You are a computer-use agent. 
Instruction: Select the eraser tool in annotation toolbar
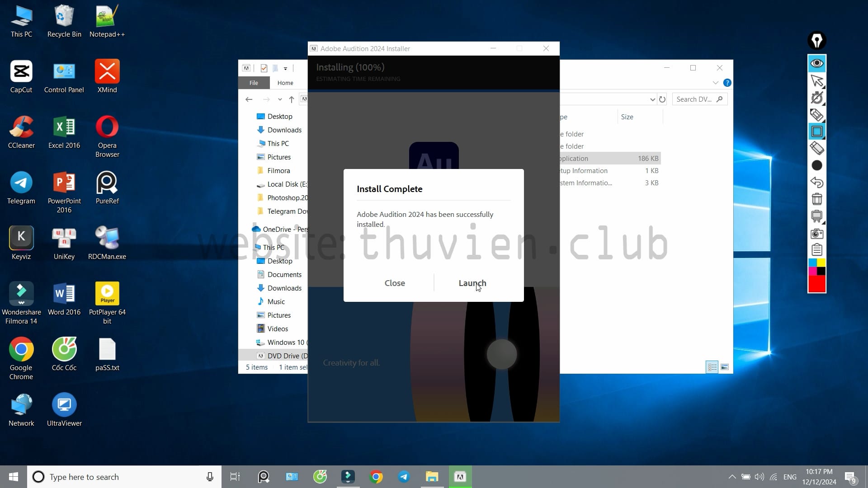pos(816,148)
